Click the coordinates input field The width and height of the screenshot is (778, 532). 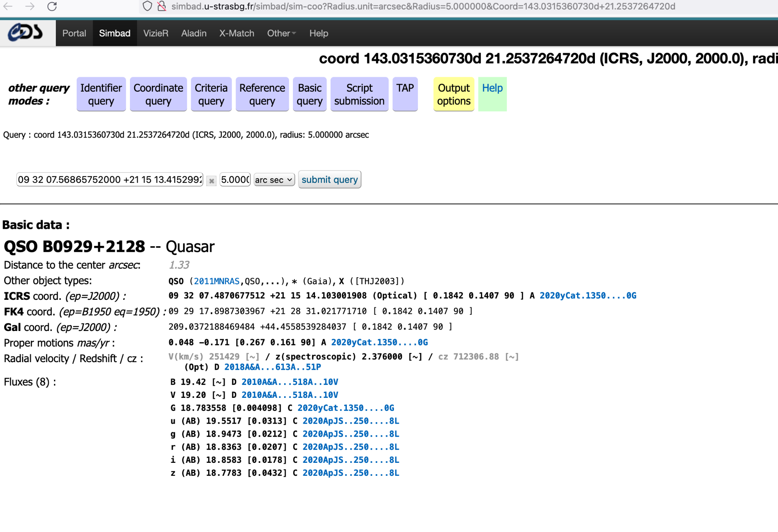tap(110, 179)
